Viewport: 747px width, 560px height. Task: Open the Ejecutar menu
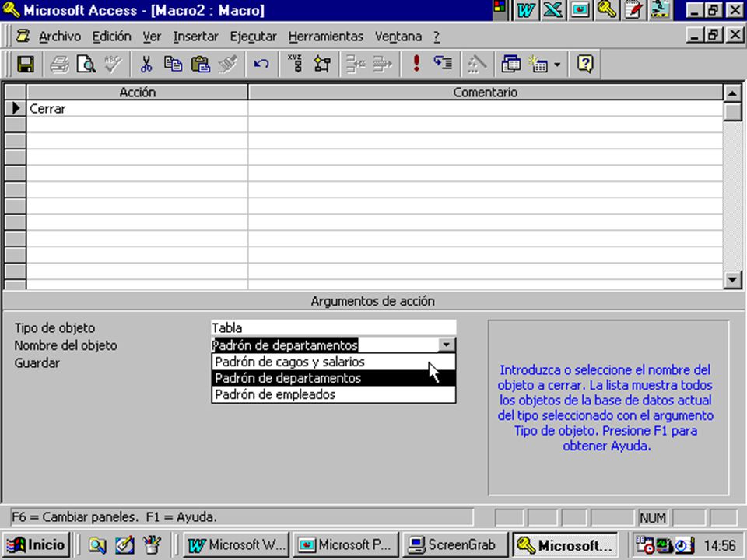click(x=253, y=37)
